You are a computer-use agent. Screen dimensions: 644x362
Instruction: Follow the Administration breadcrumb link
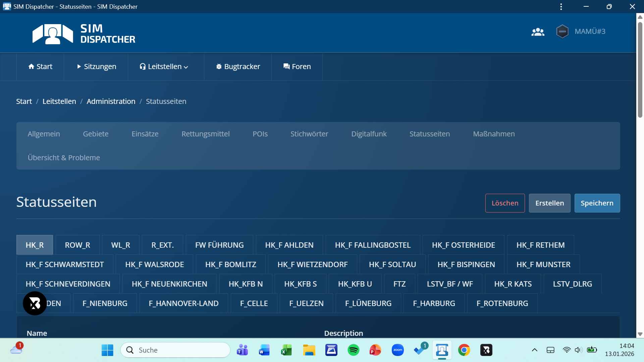[x=111, y=102]
